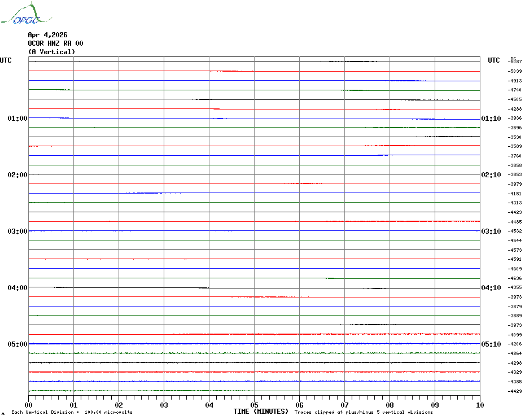
Task: Click the DC offset value -5087
Action: click(515, 62)
